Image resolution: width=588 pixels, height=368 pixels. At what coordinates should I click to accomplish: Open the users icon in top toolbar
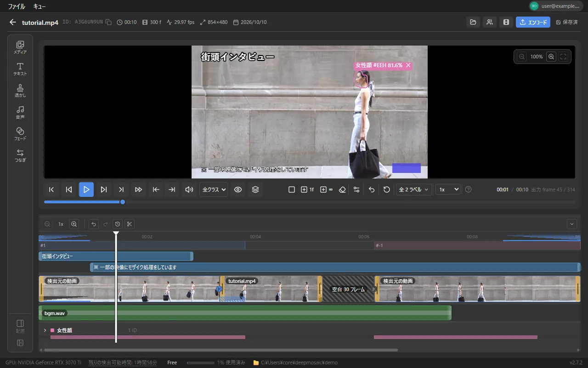click(490, 22)
